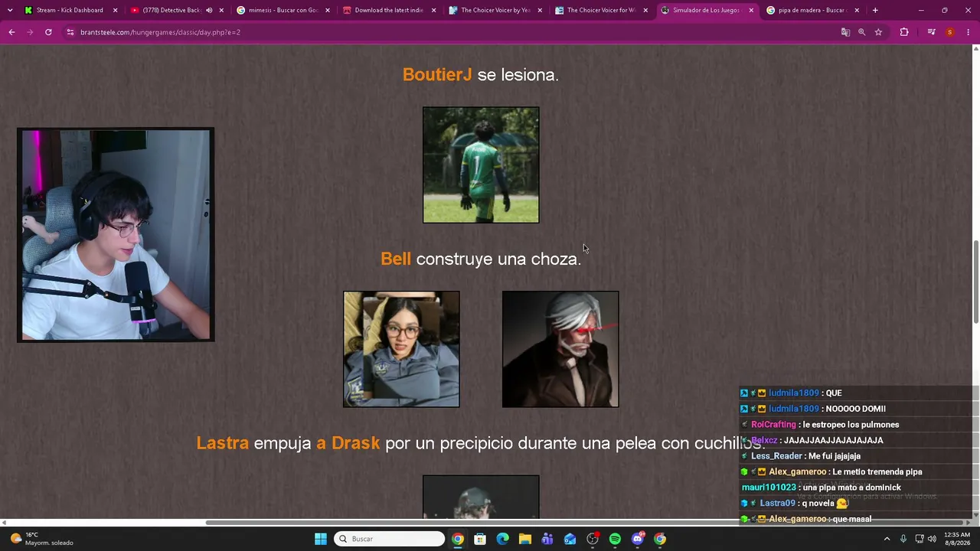Mute the Detective tab via speaker icon
980x551 pixels.
coord(209,10)
